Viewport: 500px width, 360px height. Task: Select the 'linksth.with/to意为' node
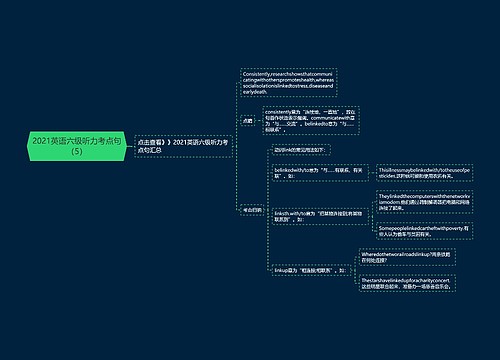click(x=320, y=216)
